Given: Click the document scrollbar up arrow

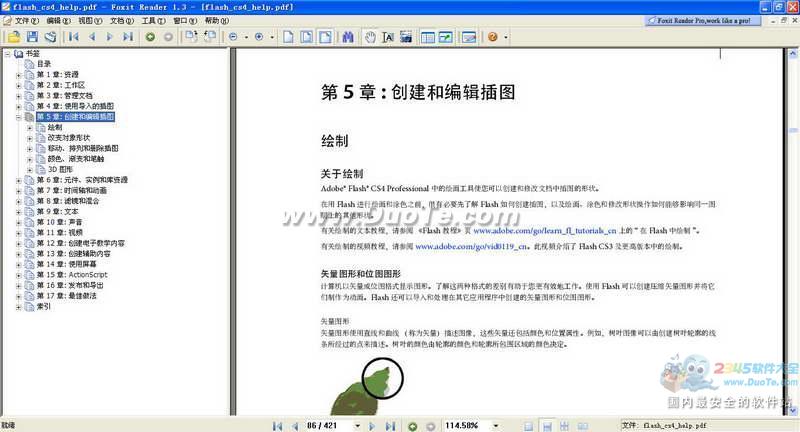Looking at the screenshot, I should 793,53.
